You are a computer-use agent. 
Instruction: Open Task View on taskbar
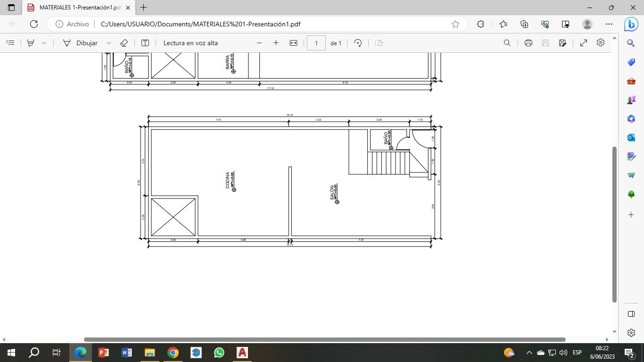[57, 353]
